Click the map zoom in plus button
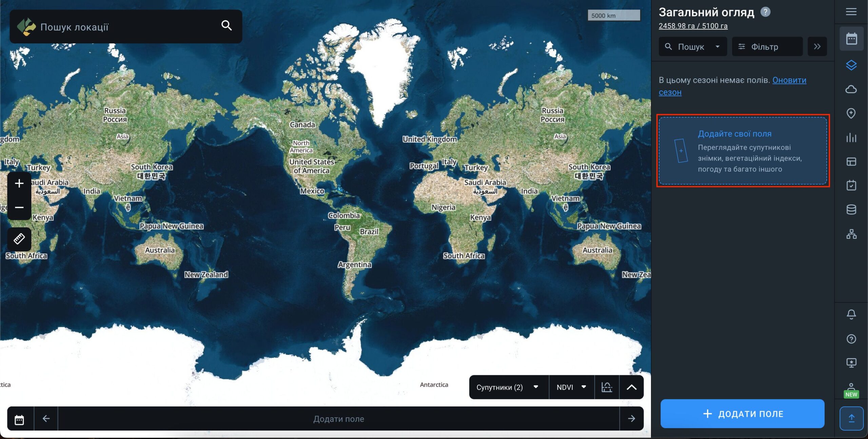 click(19, 184)
